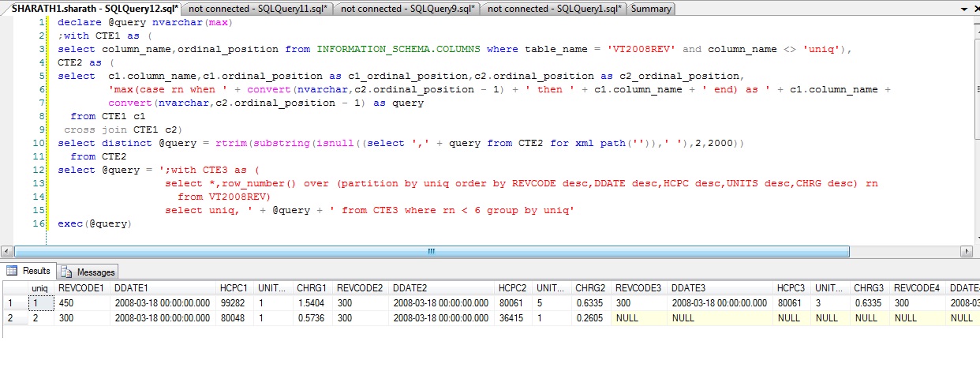The height and width of the screenshot is (379, 980).
Task: Open the not connected - SQLQuery11.sql tab
Action: [257, 9]
